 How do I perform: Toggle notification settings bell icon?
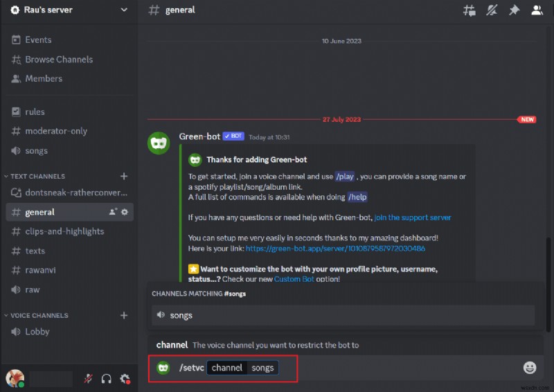click(492, 10)
